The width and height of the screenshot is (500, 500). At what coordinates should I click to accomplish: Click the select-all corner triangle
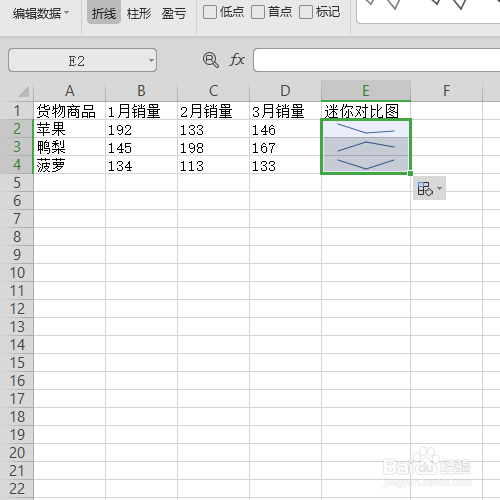[24, 91]
